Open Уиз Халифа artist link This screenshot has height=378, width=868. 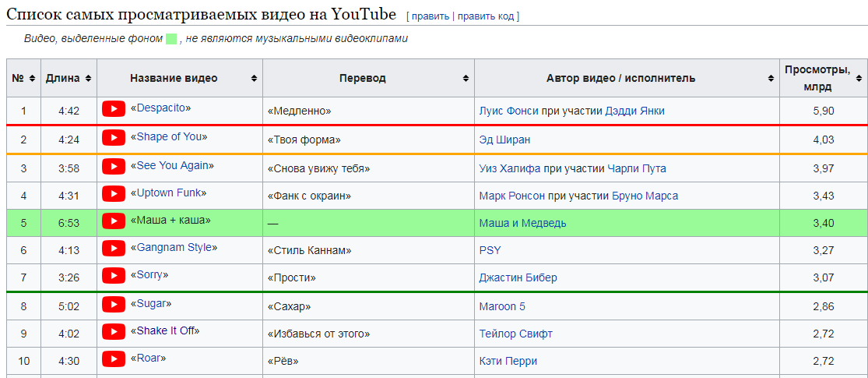(x=510, y=168)
